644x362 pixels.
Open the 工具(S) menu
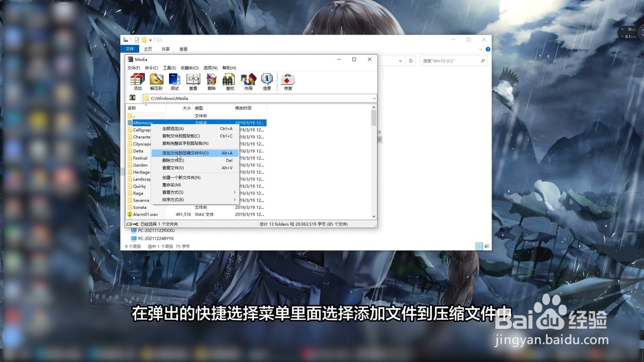(x=169, y=68)
